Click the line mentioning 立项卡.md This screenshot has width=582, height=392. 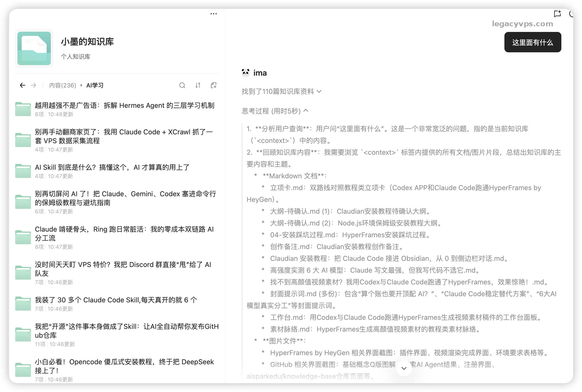394,194
